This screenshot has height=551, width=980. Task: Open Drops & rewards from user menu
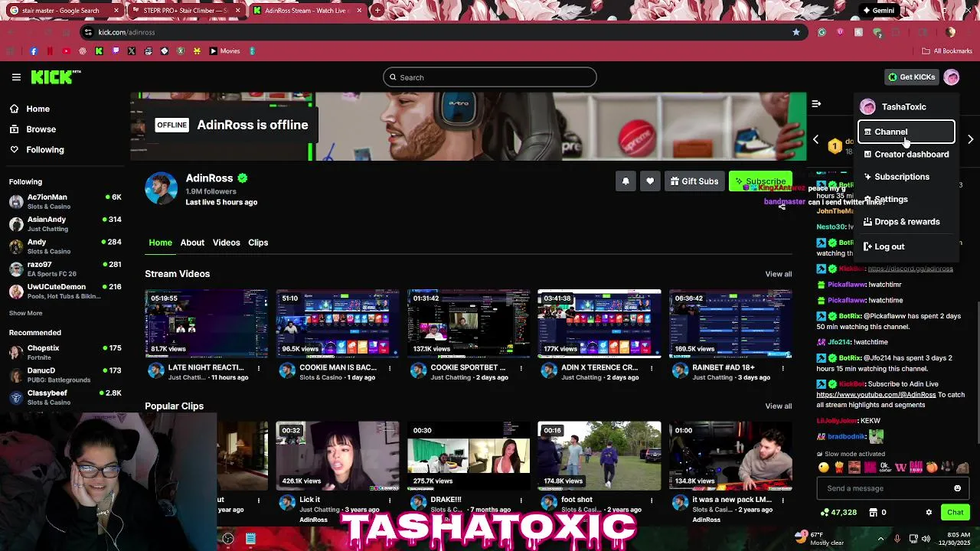pyautogui.click(x=906, y=222)
